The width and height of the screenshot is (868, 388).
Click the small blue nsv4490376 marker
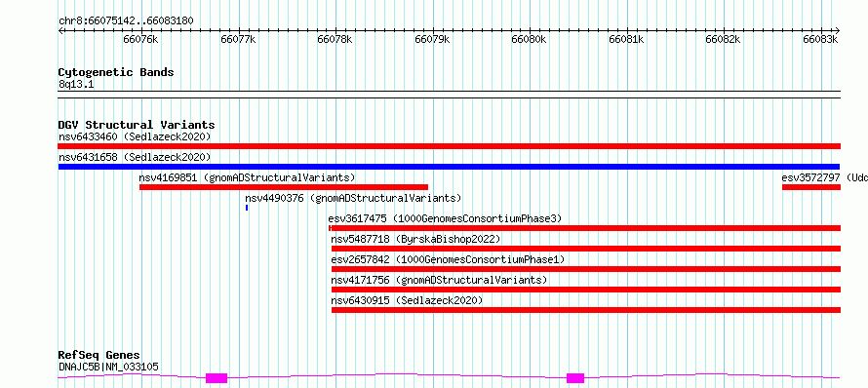pyautogui.click(x=247, y=208)
